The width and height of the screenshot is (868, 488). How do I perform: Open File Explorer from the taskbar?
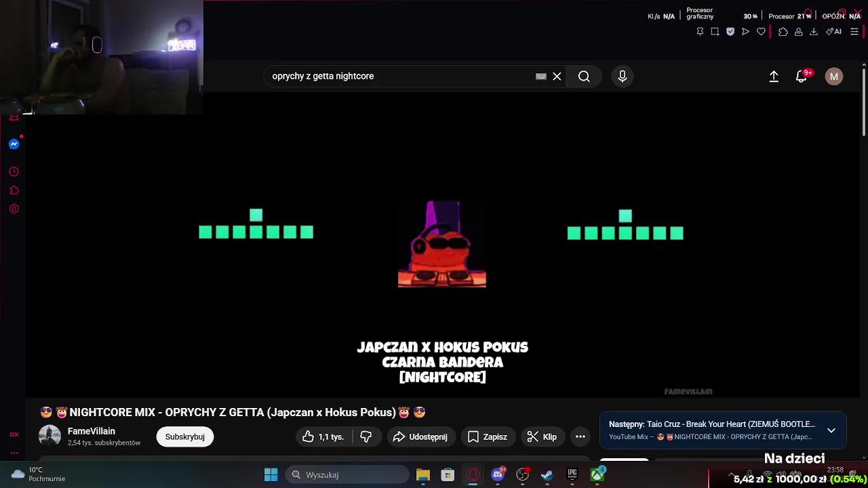423,475
